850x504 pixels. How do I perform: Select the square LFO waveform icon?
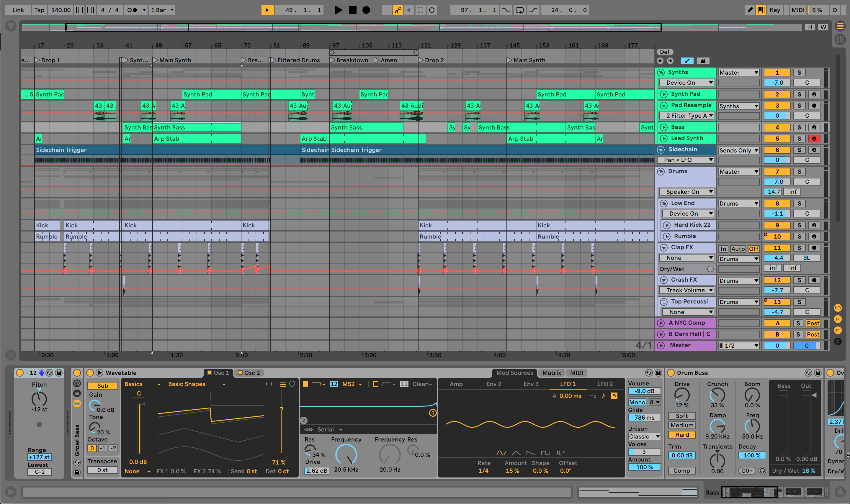click(x=545, y=453)
